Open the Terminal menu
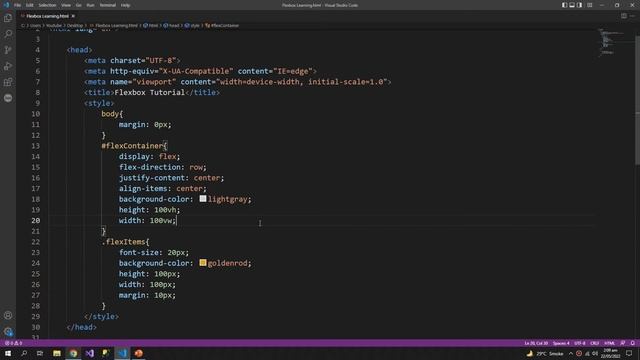Image resolution: width=640 pixels, height=360 pixels. click(108, 5)
